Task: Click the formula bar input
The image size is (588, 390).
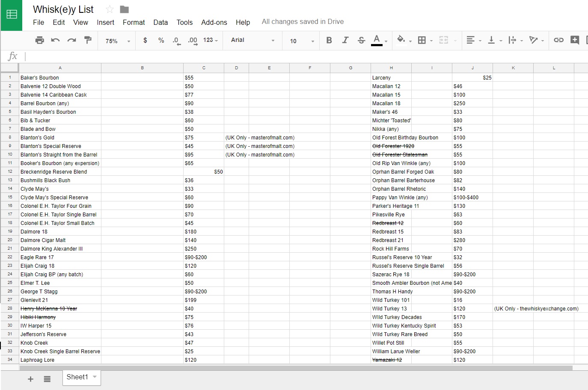Action: click(x=306, y=56)
